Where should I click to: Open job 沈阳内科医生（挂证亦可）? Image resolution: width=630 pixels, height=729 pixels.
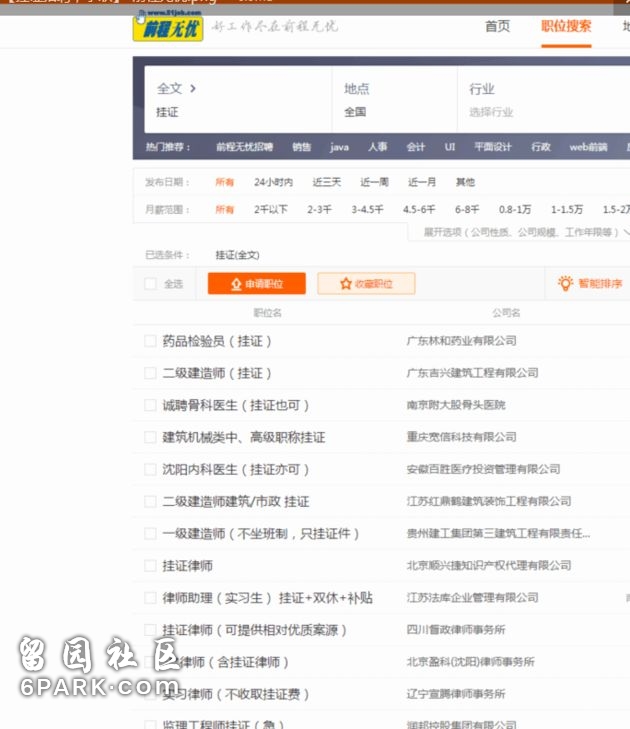236,470
